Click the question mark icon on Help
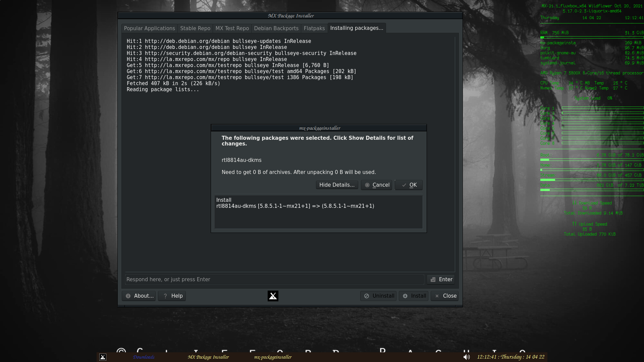Viewport: 644px width, 362px height. [x=165, y=296]
